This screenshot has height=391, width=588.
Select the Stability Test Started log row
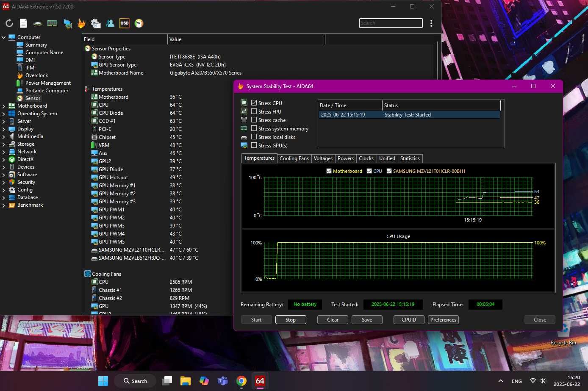tap(409, 115)
